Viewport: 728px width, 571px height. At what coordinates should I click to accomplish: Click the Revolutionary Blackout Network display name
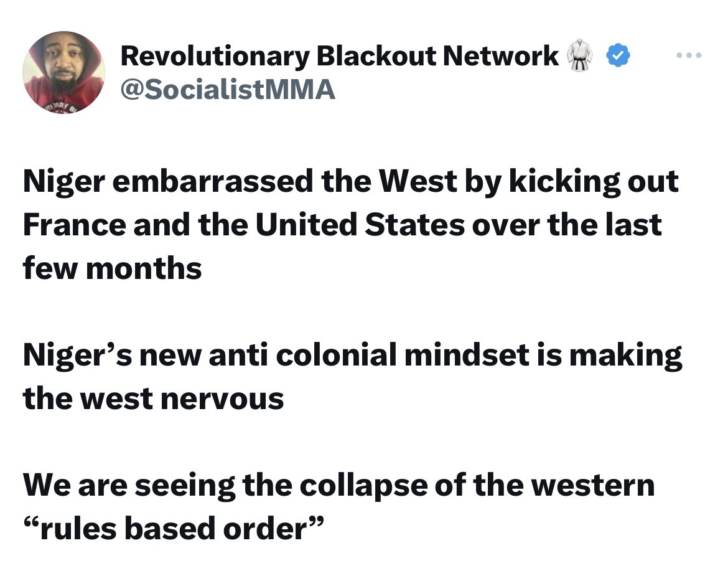339,56
